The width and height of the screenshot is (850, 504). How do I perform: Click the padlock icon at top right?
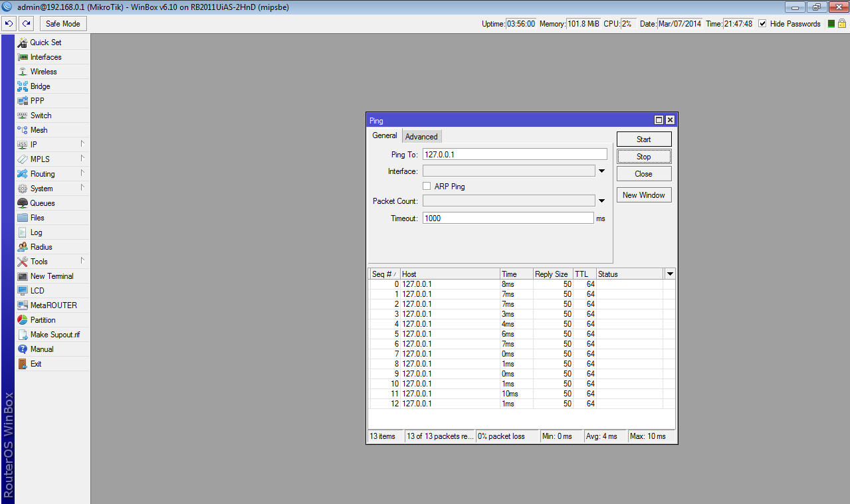[x=841, y=24]
